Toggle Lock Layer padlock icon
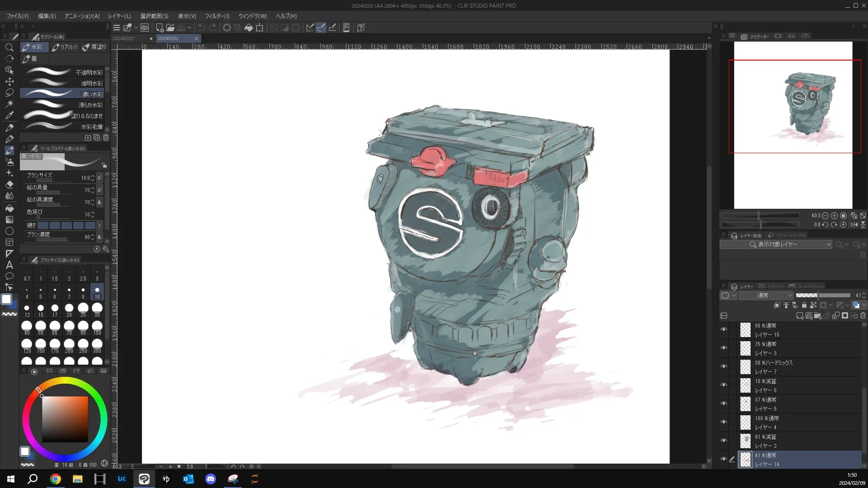 pyautogui.click(x=804, y=305)
